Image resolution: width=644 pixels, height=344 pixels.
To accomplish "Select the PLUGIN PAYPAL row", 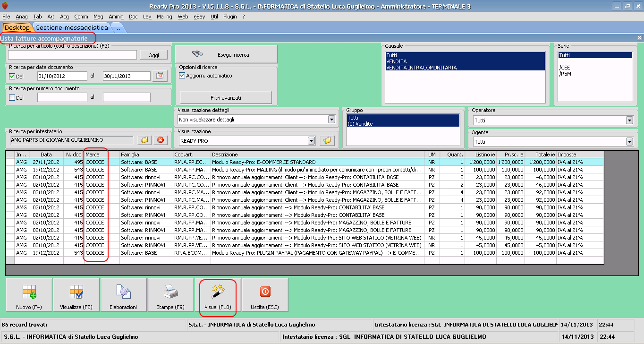I will (305, 253).
